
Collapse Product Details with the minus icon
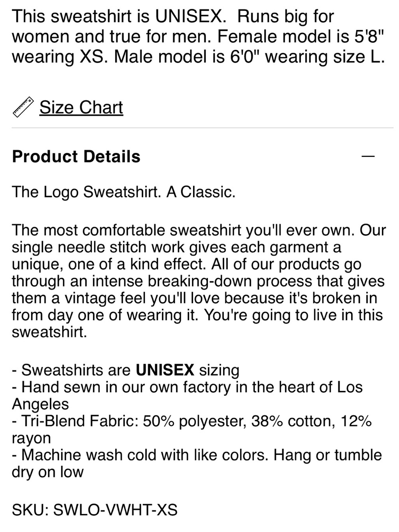368,156
